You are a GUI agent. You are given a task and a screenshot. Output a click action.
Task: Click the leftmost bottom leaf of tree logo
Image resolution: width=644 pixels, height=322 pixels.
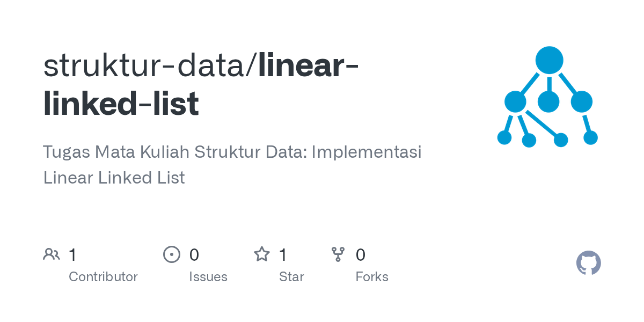[504, 137]
